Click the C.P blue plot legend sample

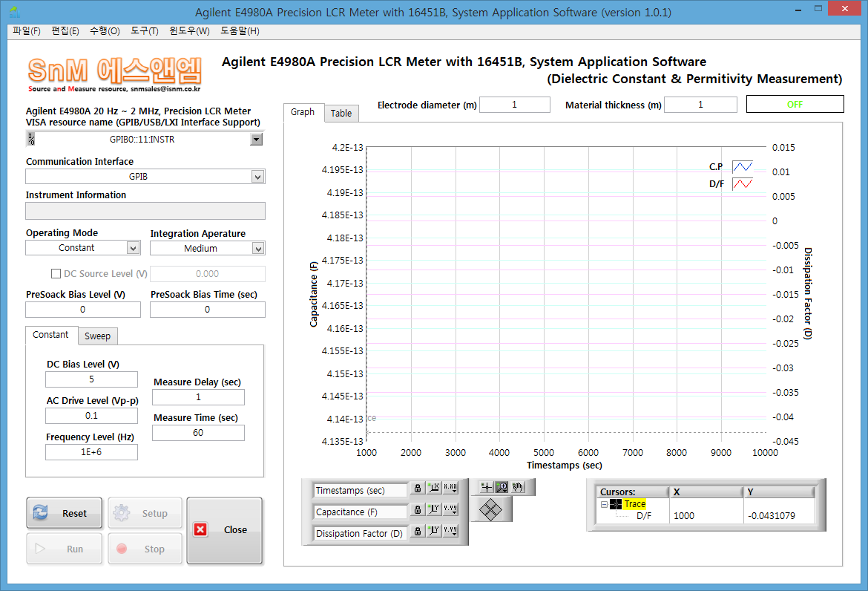pos(743,166)
